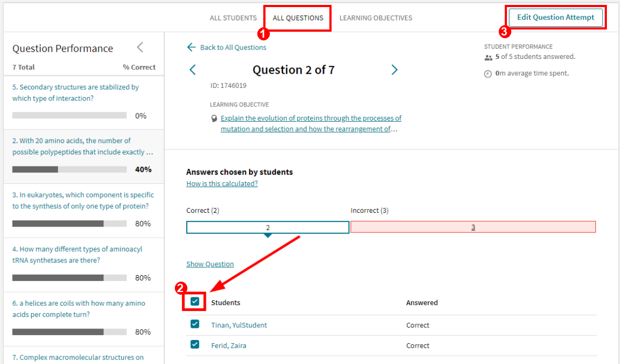Open the How is this calculated link
620x364 pixels.
tap(221, 183)
